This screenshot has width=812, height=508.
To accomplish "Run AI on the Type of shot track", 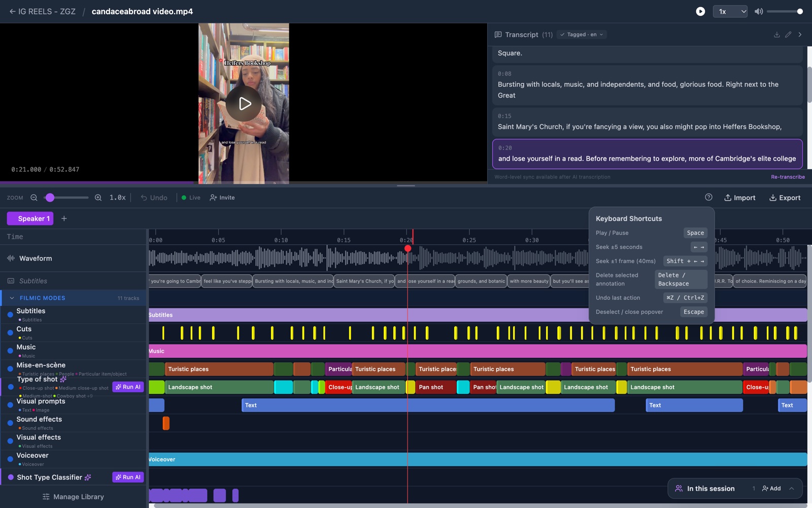I will 128,387.
